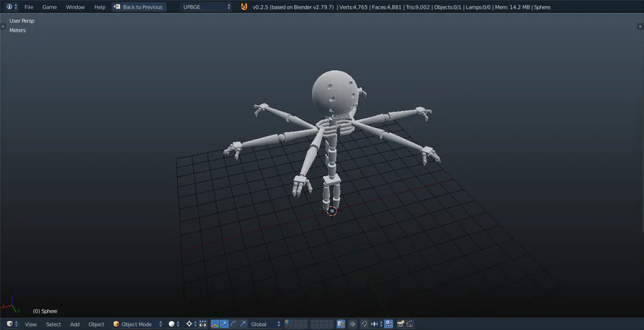The image size is (644, 330).
Task: Open the viewport shading sphere selector
Action: [174, 324]
